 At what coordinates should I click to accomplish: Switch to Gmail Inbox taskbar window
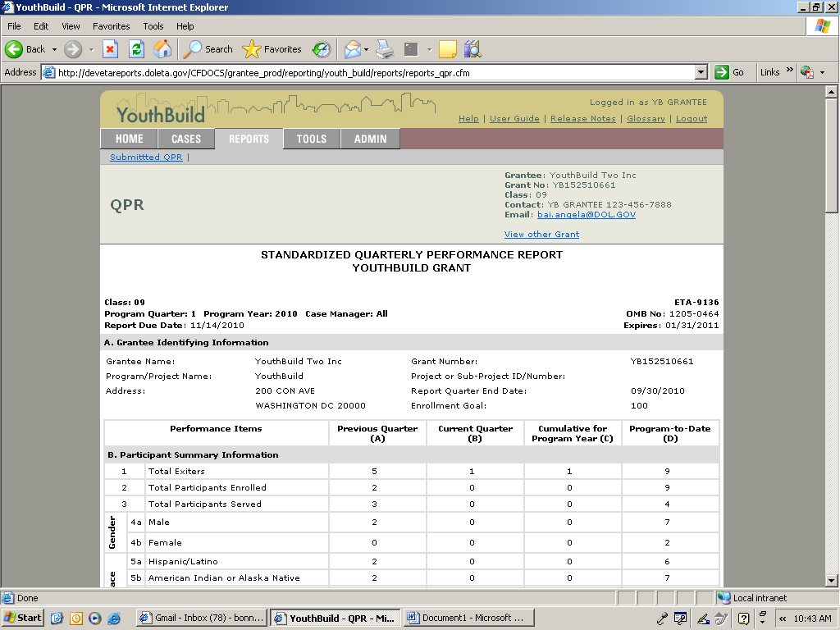pos(201,618)
